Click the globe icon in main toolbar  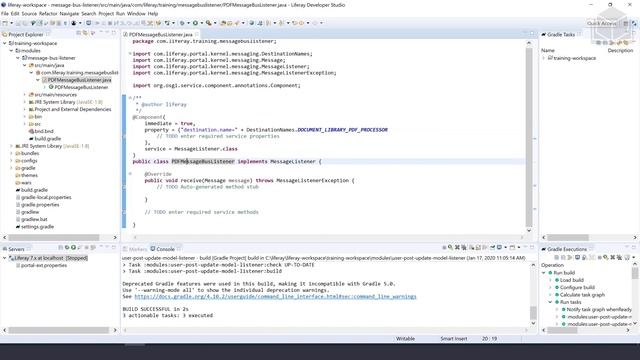point(252,23)
